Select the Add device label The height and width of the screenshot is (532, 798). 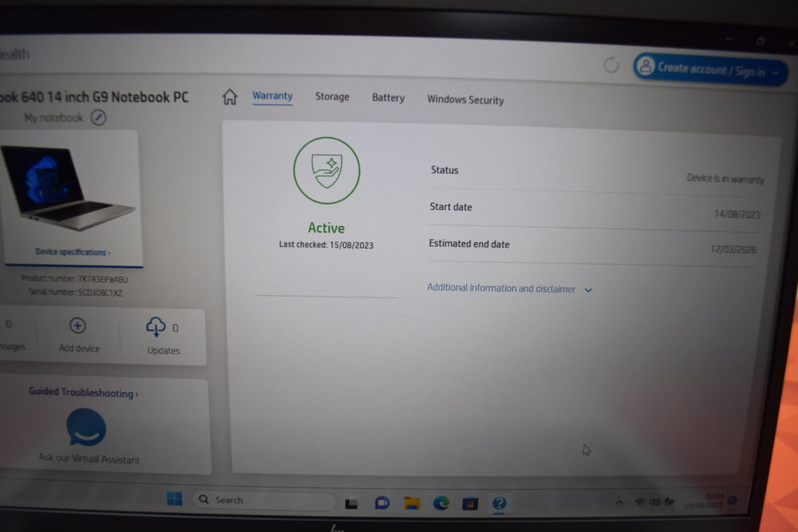tap(79, 349)
